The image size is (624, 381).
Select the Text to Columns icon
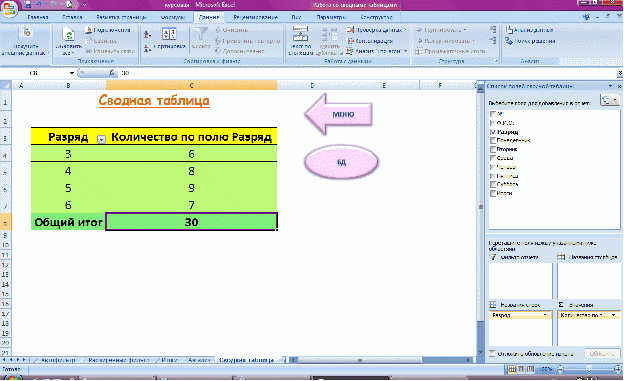[300, 34]
